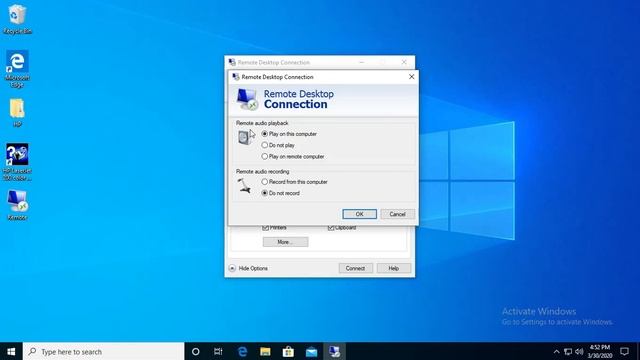Open the Microsoft Edge desktop shortcut

tap(17, 69)
